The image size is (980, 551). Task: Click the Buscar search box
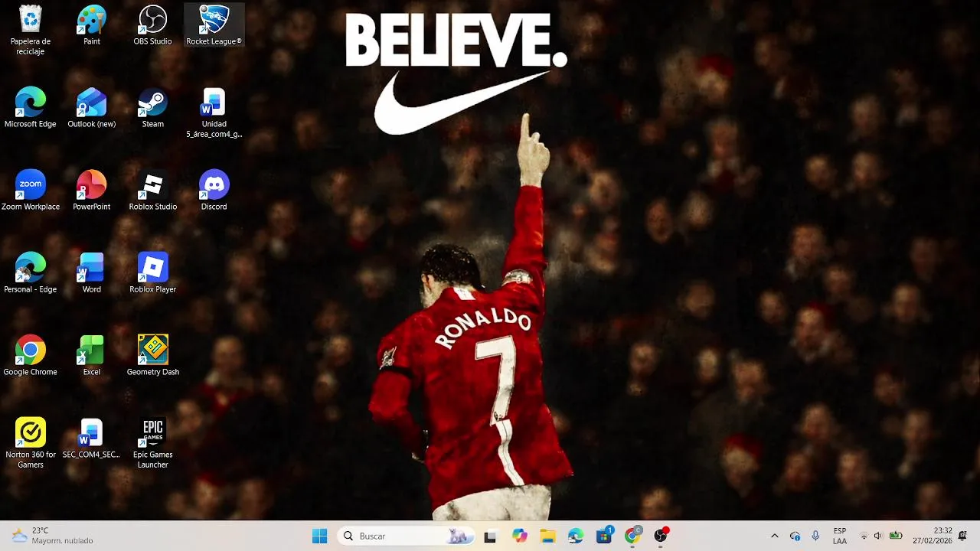click(x=406, y=536)
